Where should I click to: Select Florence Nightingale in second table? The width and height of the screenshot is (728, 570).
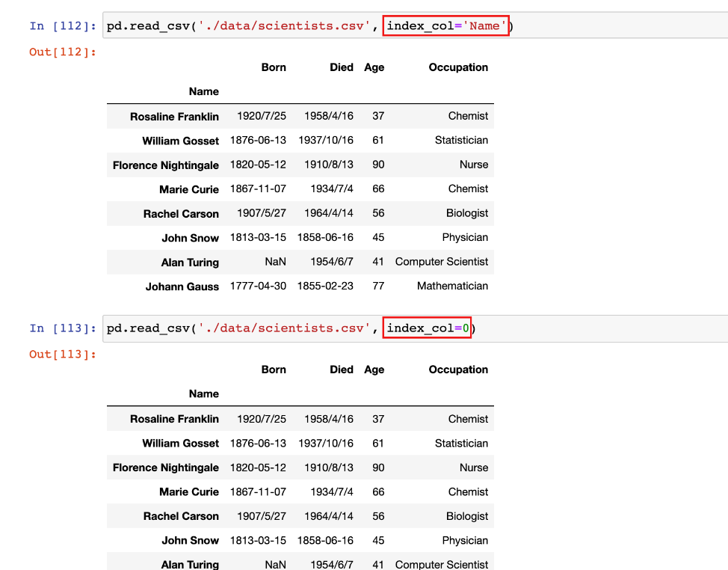pos(166,468)
